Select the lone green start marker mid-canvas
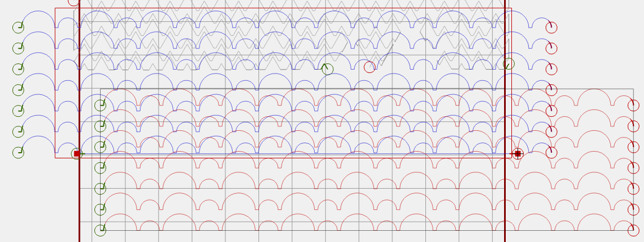 [327, 69]
